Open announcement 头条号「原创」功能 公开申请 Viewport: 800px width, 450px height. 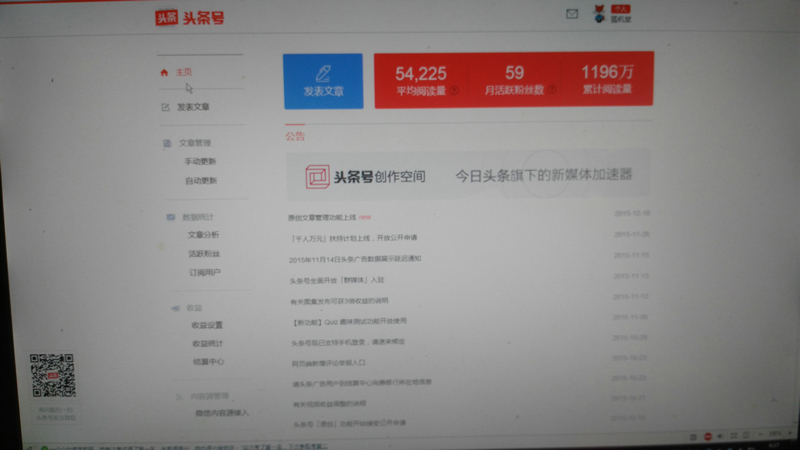[349, 423]
